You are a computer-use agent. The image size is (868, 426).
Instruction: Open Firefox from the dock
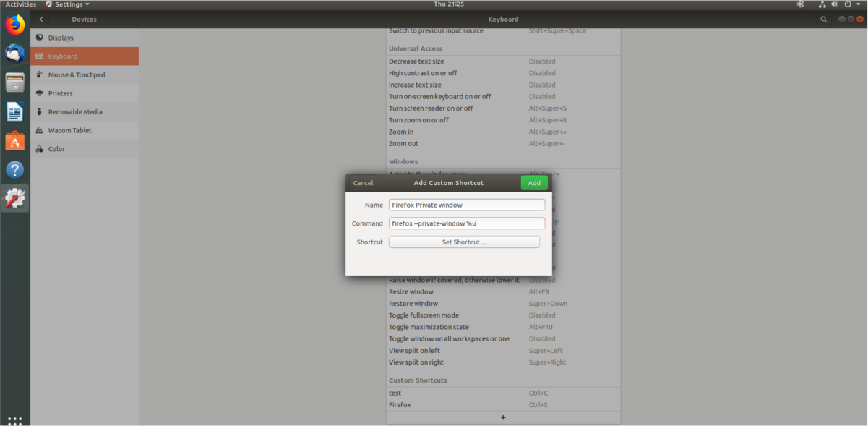click(x=14, y=25)
